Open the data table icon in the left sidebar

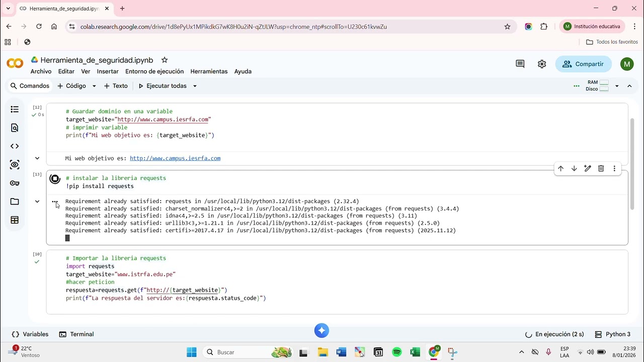15,220
